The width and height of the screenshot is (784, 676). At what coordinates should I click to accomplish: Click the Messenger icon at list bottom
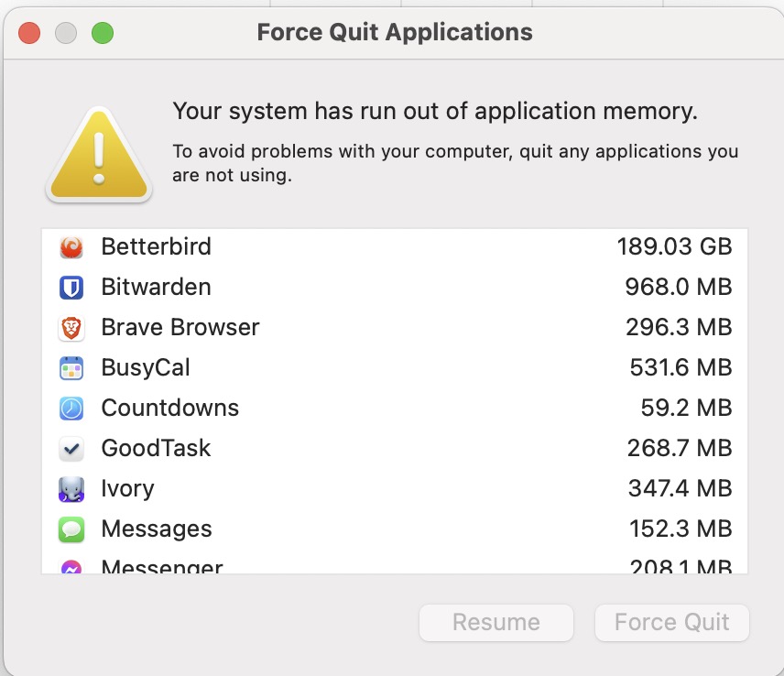pos(71,567)
